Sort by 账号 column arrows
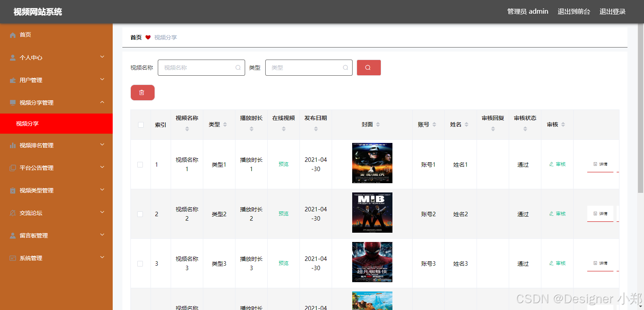The height and width of the screenshot is (310, 644). point(434,124)
